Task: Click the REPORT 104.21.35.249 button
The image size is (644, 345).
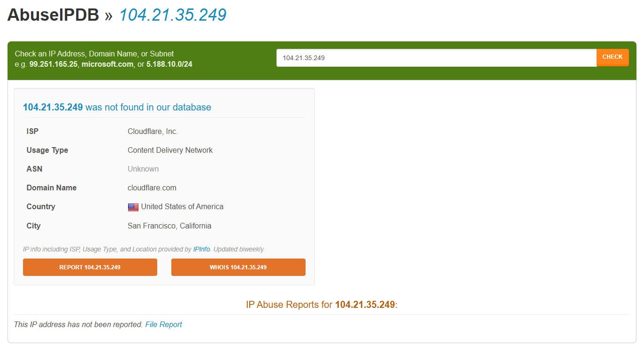Action: pyautogui.click(x=90, y=267)
